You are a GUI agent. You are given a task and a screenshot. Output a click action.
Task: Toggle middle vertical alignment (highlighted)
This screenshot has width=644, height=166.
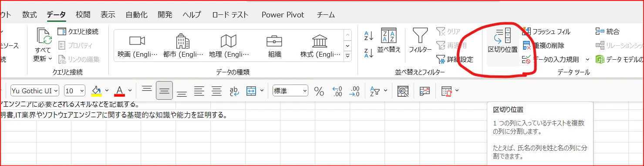pos(164,91)
